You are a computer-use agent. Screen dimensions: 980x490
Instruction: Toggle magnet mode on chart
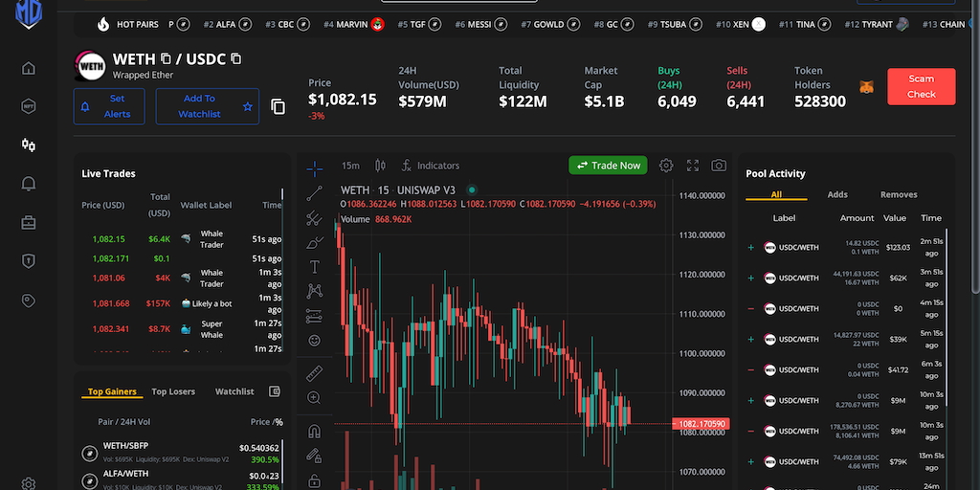coord(314,432)
